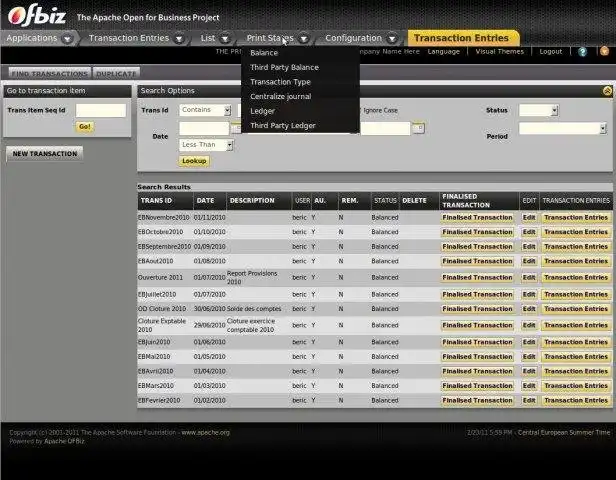Select Third Party Balance menu entry
Viewport: 616px width, 480px height.
(x=284, y=67)
